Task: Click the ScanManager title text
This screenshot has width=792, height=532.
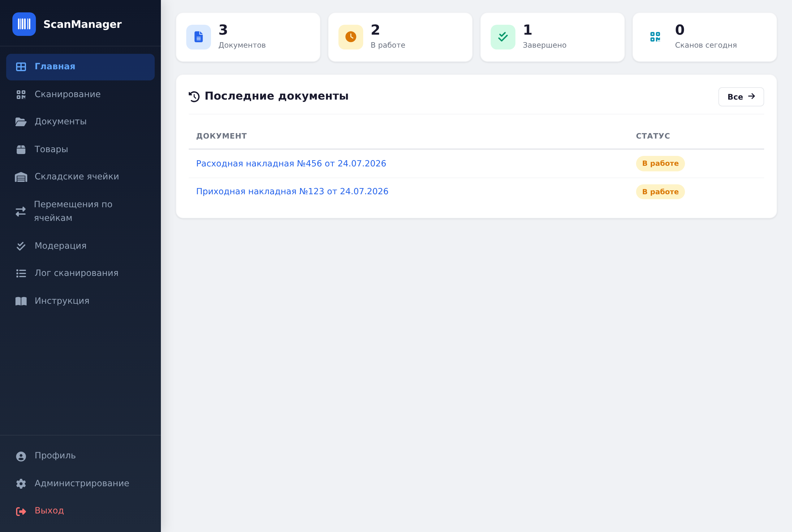Action: click(83, 24)
